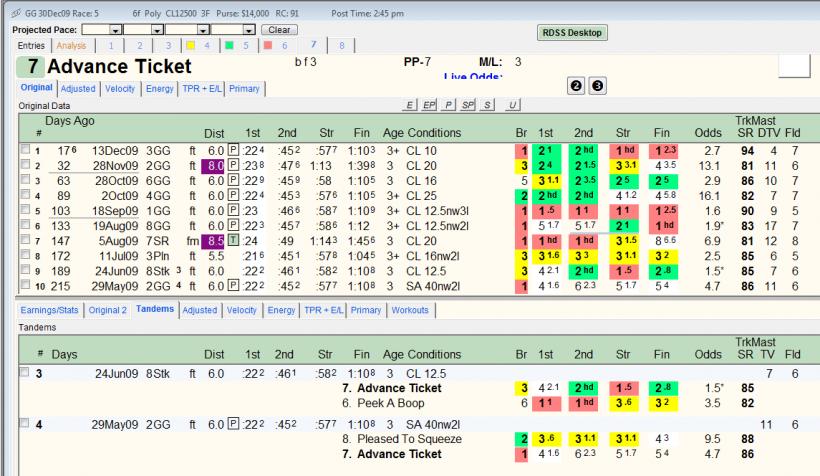Click the Days Ago column header
Image resolution: width=820 pixels, height=476 pixels.
[70, 121]
